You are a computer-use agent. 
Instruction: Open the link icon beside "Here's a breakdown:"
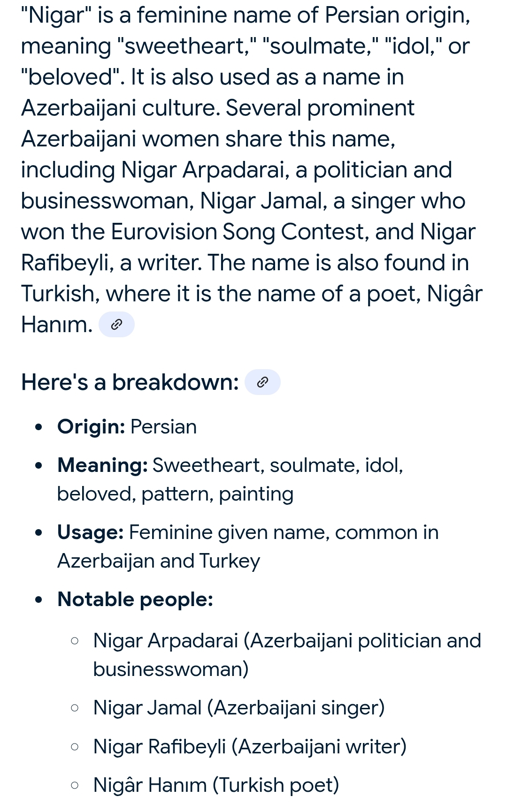263,382
